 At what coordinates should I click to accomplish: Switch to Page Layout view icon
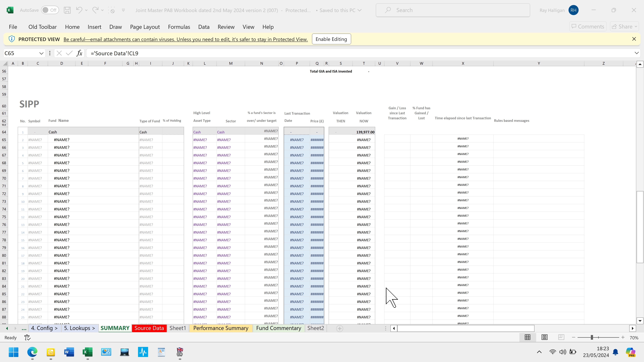pos(544,338)
